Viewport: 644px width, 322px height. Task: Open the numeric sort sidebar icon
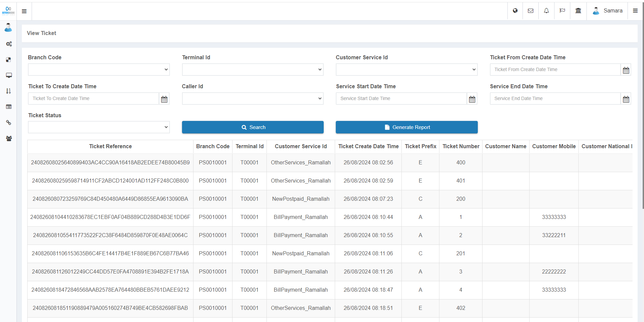pyautogui.click(x=8, y=91)
